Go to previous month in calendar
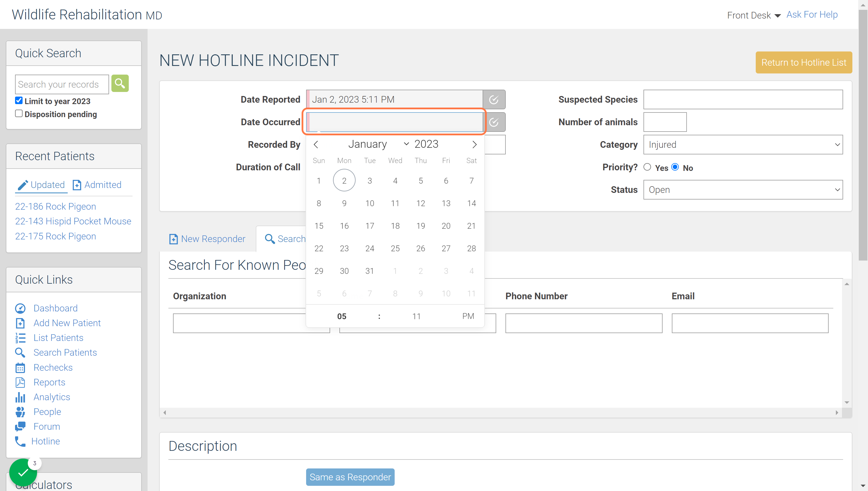 coord(316,144)
